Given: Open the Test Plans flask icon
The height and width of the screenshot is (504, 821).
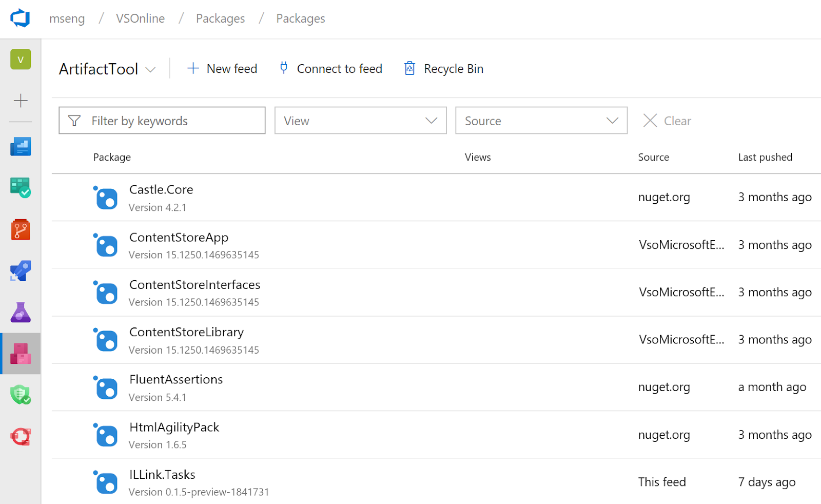Looking at the screenshot, I should click(x=21, y=312).
